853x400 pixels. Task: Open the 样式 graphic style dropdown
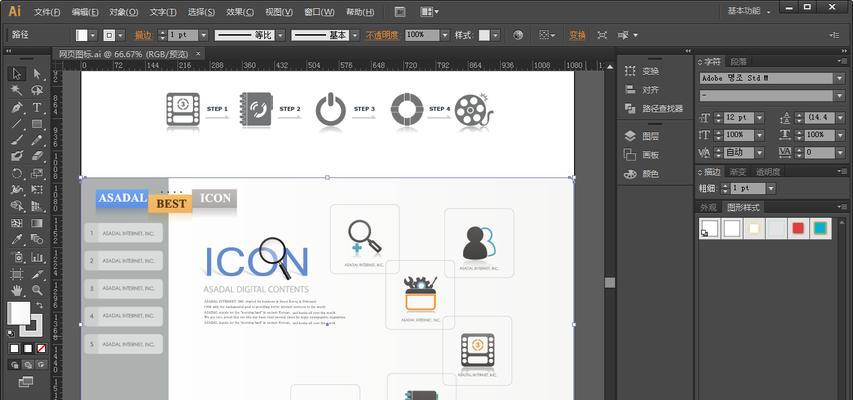[x=496, y=35]
